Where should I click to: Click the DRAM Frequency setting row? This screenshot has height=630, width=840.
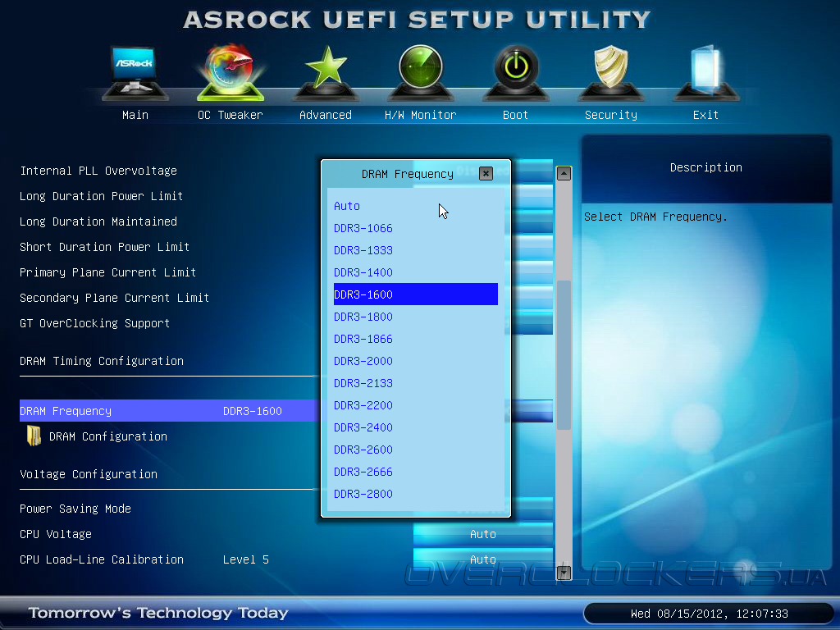click(x=169, y=411)
